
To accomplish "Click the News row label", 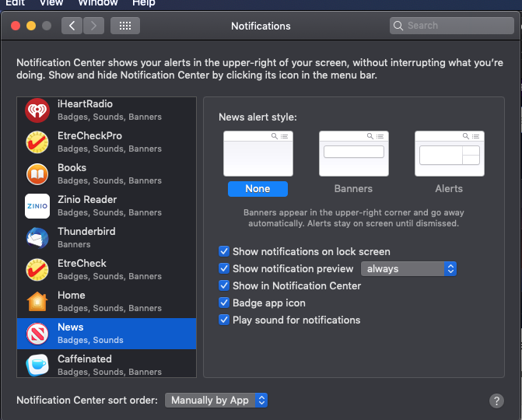I will tap(71, 327).
